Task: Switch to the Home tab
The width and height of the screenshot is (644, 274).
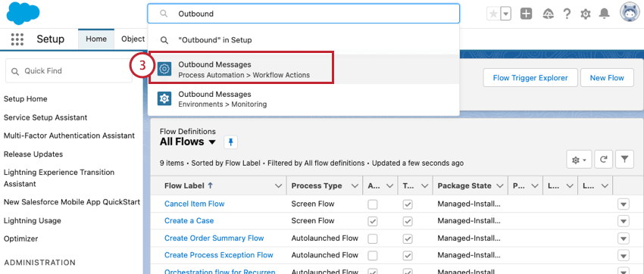Action: (x=96, y=39)
